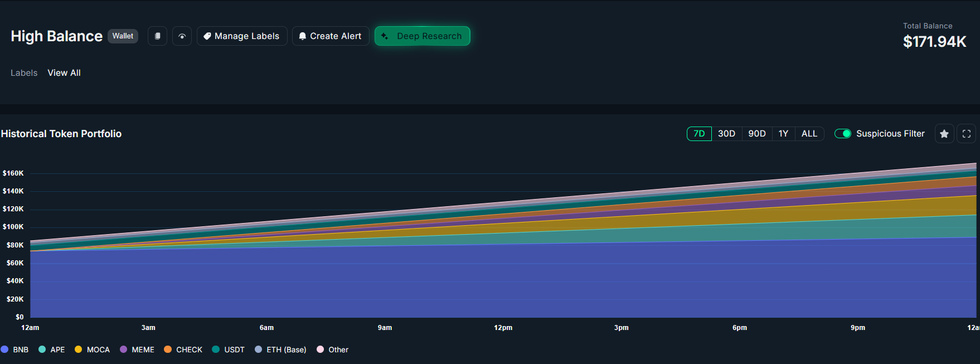Click the Wallet badge
The image size is (980, 364).
point(123,36)
